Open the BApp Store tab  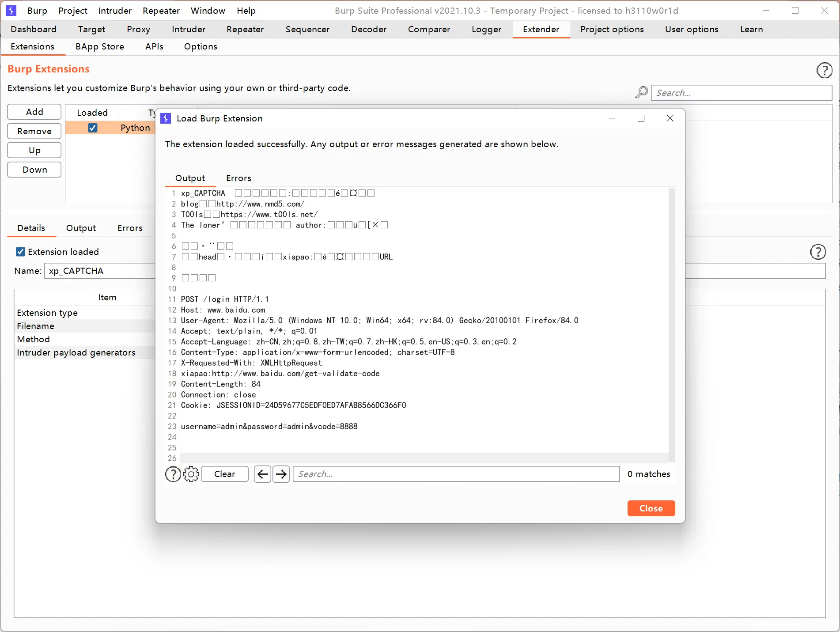[x=99, y=46]
